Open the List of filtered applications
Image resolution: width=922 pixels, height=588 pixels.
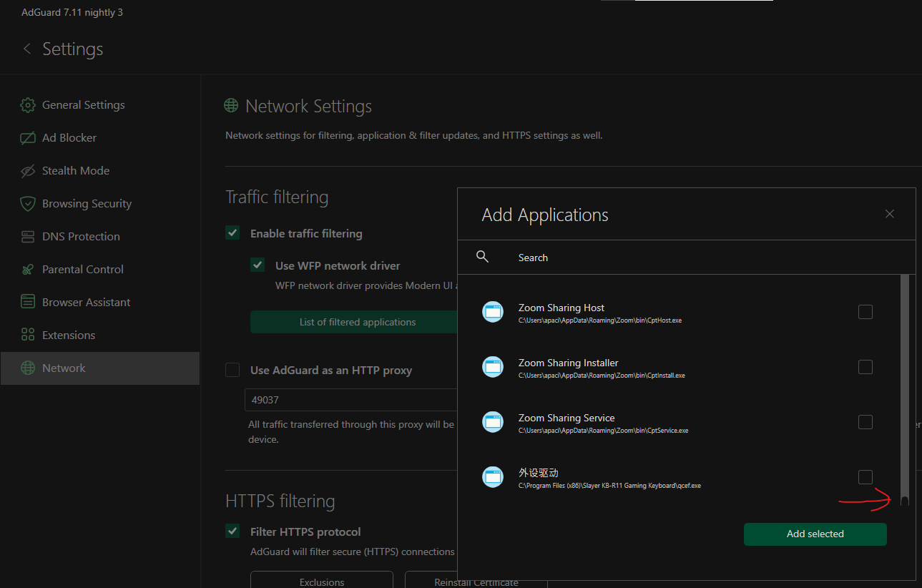357,322
